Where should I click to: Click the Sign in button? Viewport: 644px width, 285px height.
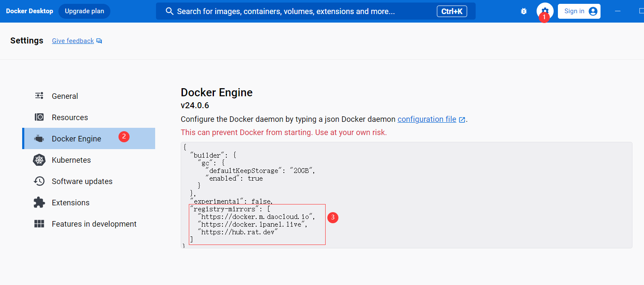[579, 11]
